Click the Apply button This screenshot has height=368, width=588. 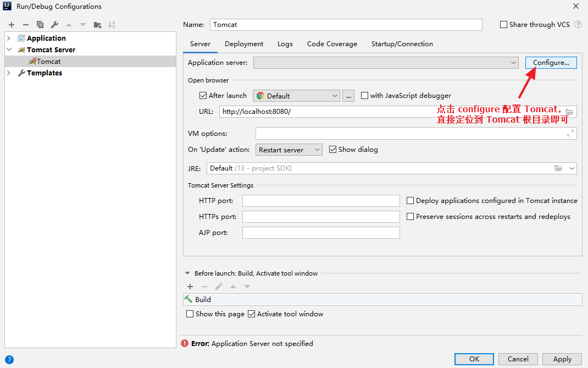(x=562, y=359)
